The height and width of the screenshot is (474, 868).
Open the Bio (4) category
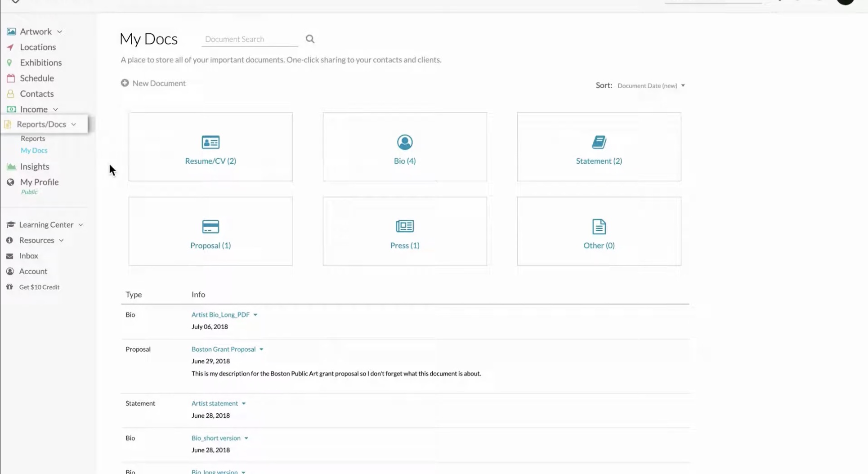405,147
